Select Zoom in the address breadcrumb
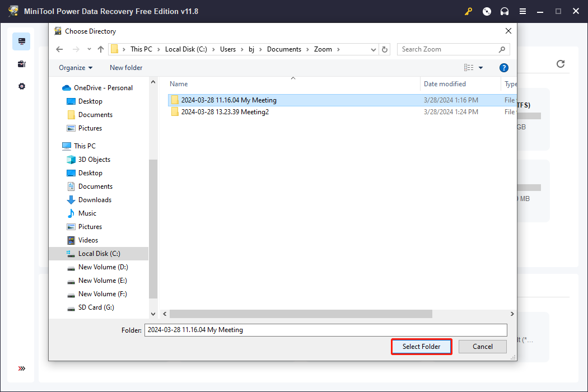 tap(323, 49)
